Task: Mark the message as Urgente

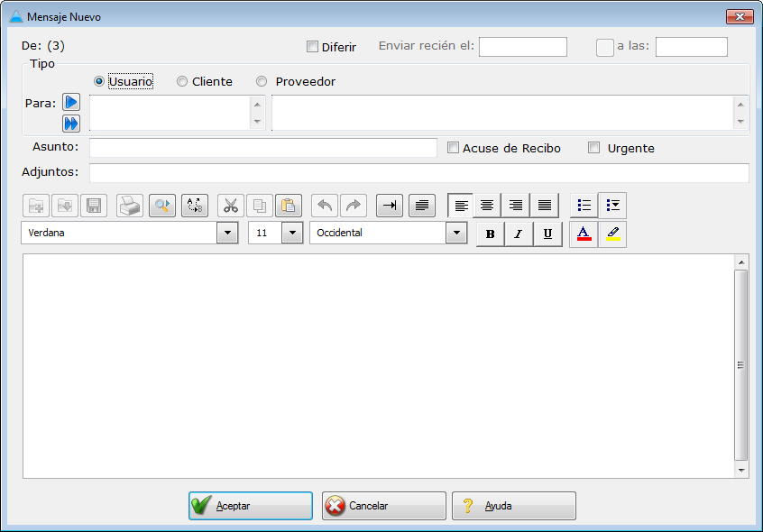Action: click(593, 148)
